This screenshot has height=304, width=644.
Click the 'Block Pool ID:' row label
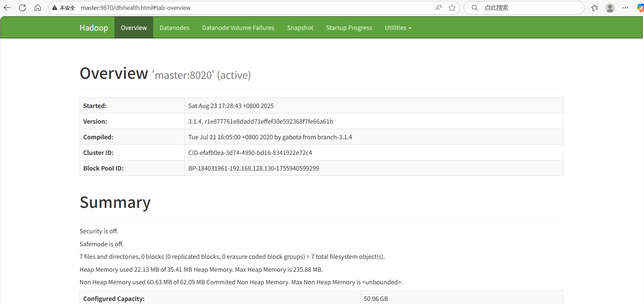pos(103,168)
